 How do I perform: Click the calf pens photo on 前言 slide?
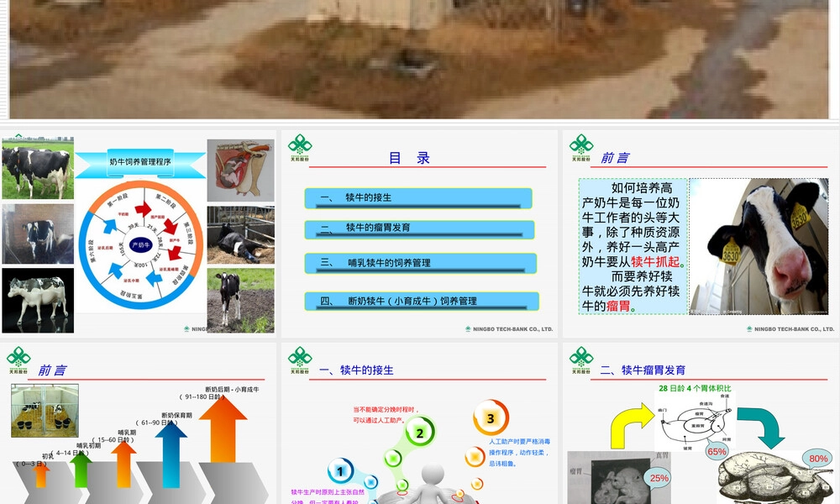click(x=45, y=411)
